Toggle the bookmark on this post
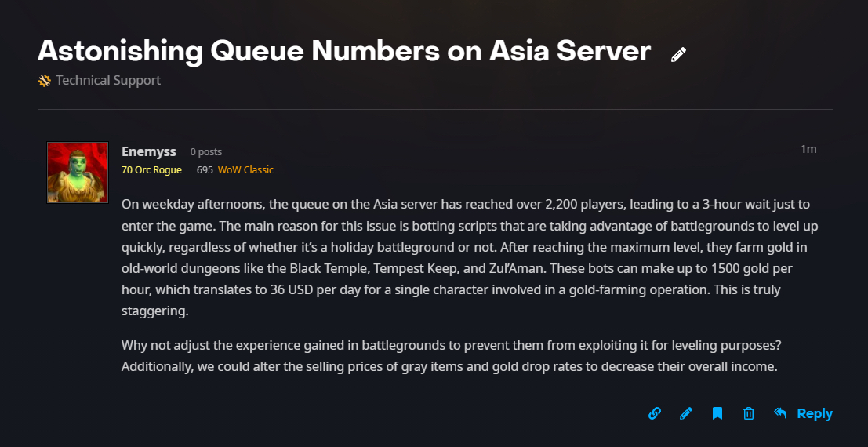The image size is (868, 447). [x=717, y=413]
